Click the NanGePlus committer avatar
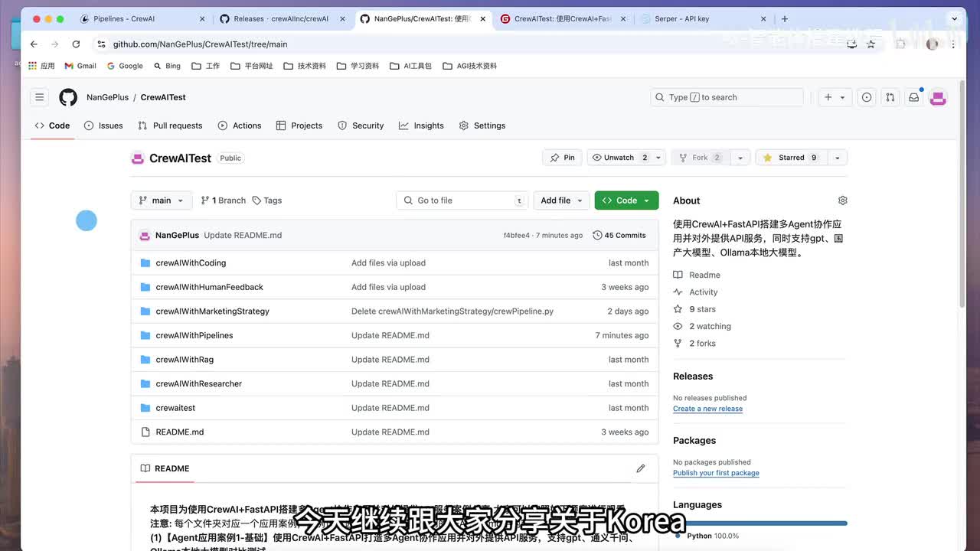 pos(145,236)
